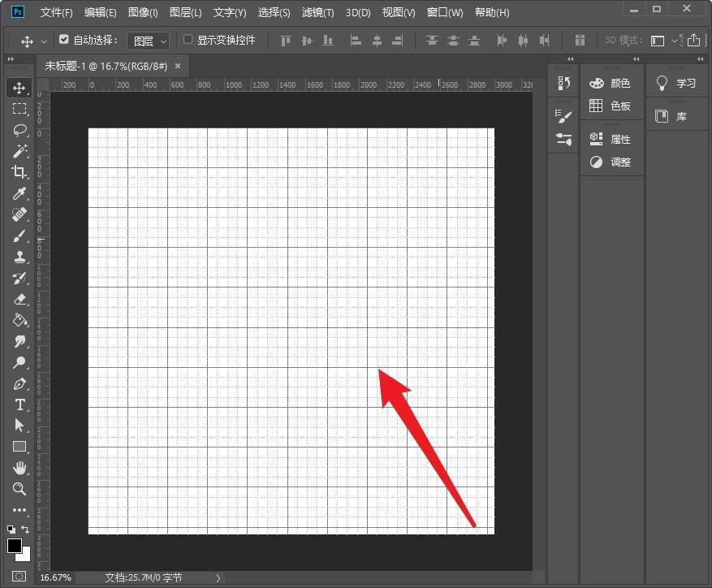Viewport: 712px width, 588px height.
Task: Activate the horizontal Type tool
Action: [19, 404]
